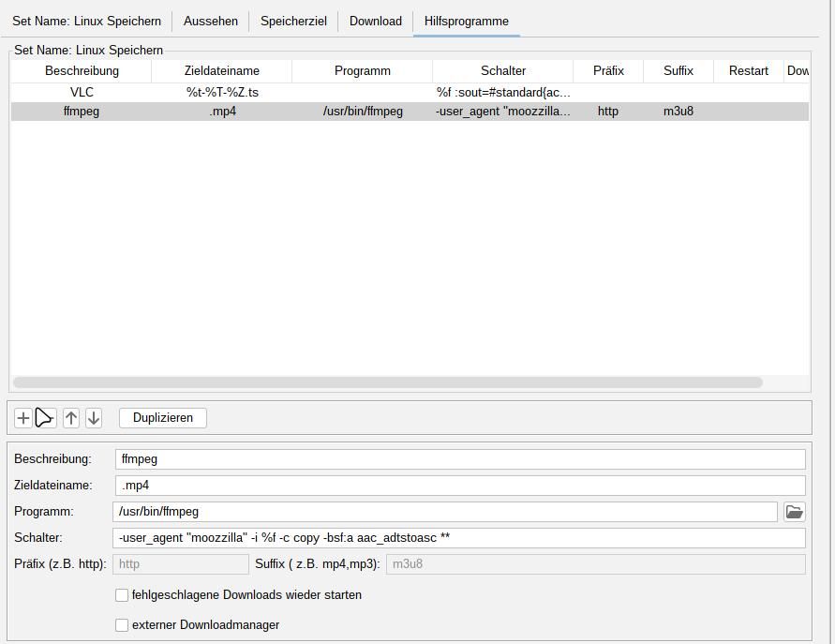835x644 pixels.
Task: Add a new helper program with the plus icon
Action: [22, 418]
